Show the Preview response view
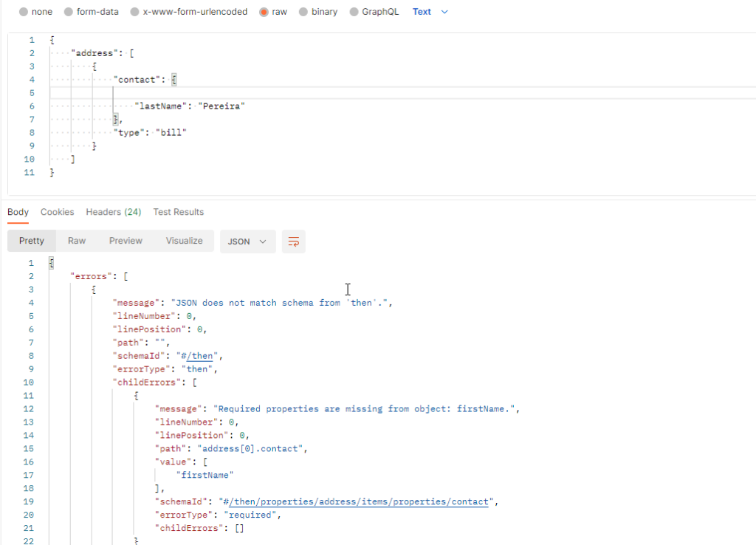 point(126,241)
